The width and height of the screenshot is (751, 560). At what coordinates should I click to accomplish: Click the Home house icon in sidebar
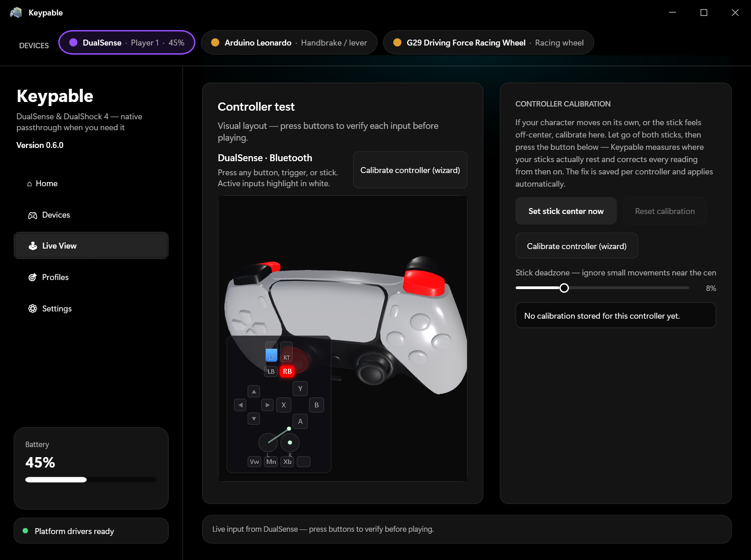[30, 184]
